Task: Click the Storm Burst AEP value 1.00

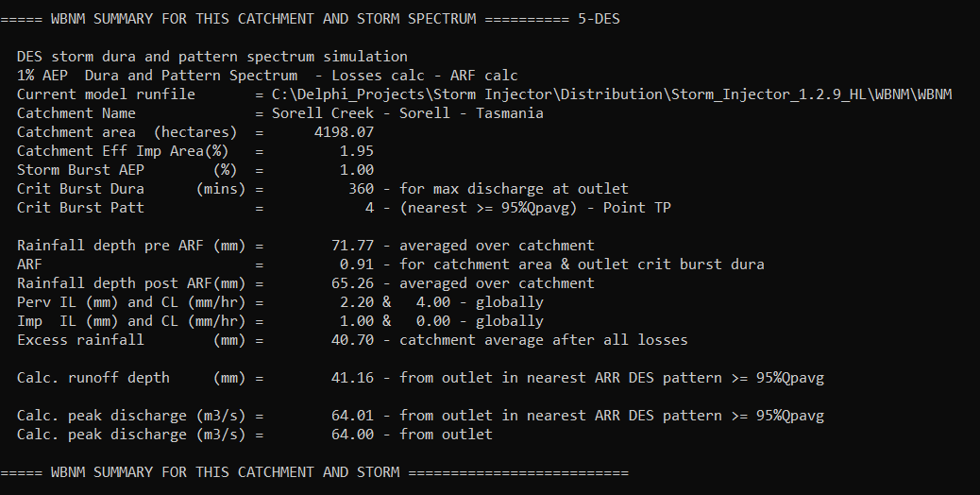Action: 356,170
